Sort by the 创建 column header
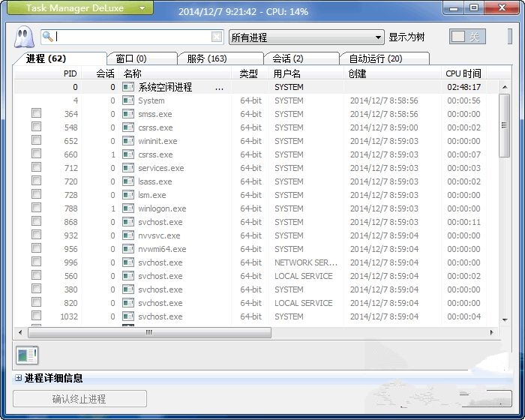525x420 pixels. coord(357,73)
